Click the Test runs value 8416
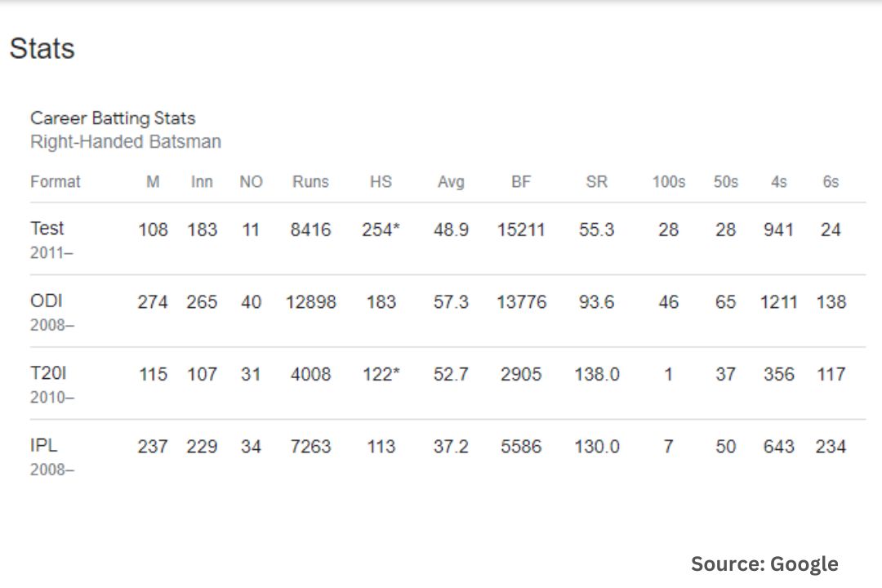This screenshot has height=588, width=882. pos(310,229)
